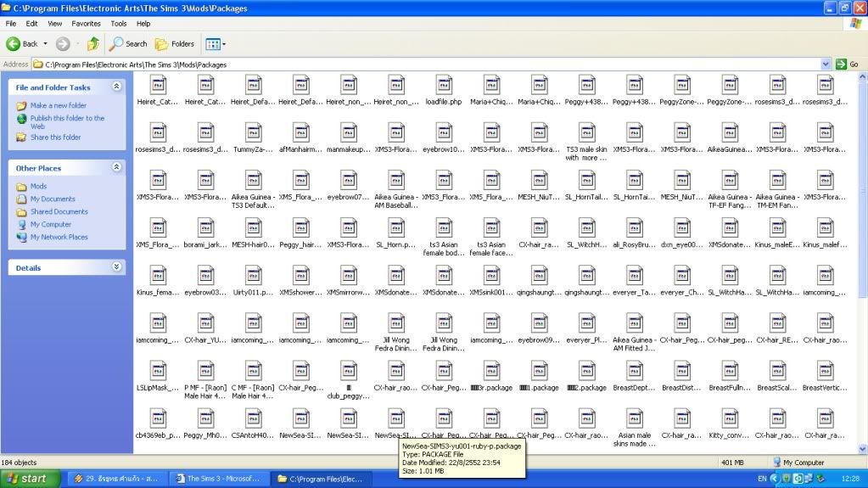Image resolution: width=868 pixels, height=488 pixels.
Task: Select the BreastDept file icon
Action: pyautogui.click(x=635, y=371)
